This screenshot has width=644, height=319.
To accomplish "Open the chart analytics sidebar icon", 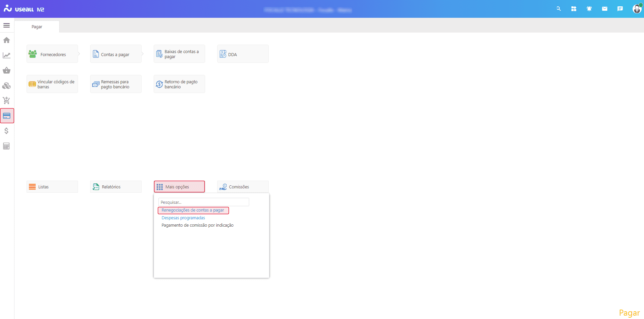I will [x=6, y=55].
